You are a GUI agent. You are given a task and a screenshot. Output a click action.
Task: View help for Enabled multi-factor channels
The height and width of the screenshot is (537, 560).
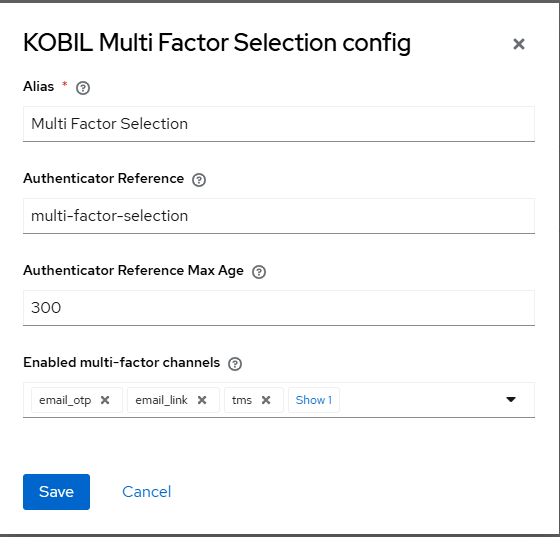(x=235, y=364)
